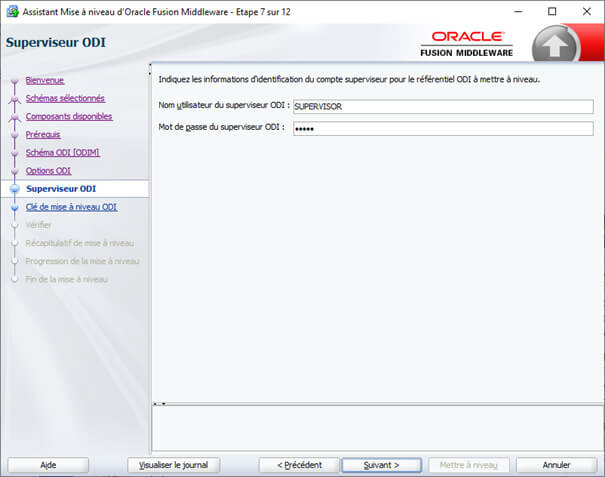Click the Bienvenue step marker icon
The height and width of the screenshot is (477, 605).
pos(15,81)
